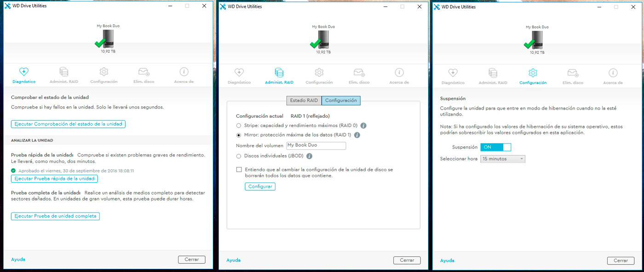The width and height of the screenshot is (644, 272).
Task: Select Configuración gear icon in right window
Action: (x=533, y=73)
